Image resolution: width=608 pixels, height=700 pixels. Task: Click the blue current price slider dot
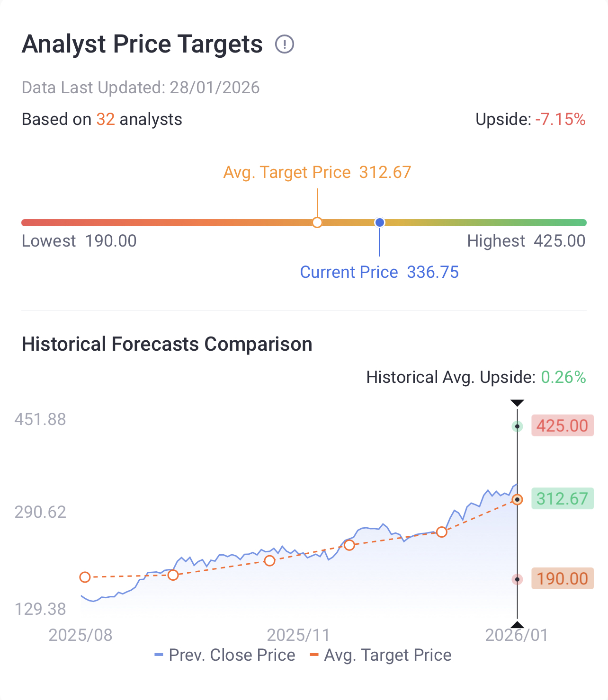point(379,222)
